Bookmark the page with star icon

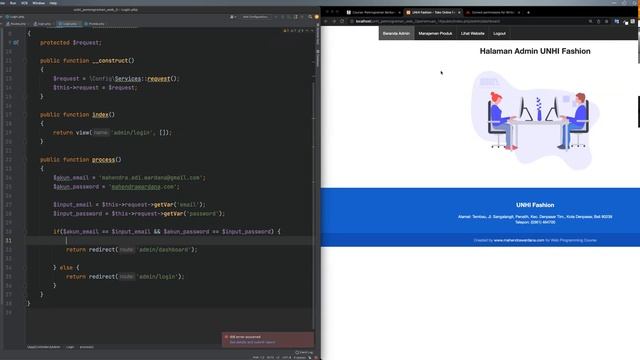(x=607, y=21)
